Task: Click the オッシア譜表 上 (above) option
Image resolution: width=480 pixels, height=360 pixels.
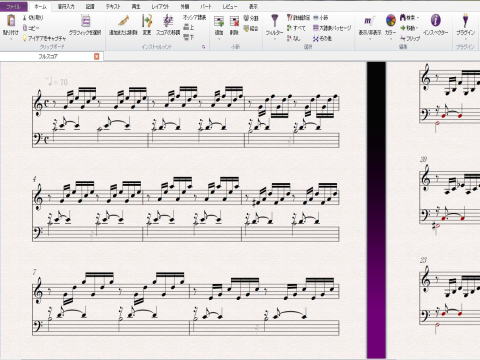Action: [x=189, y=27]
